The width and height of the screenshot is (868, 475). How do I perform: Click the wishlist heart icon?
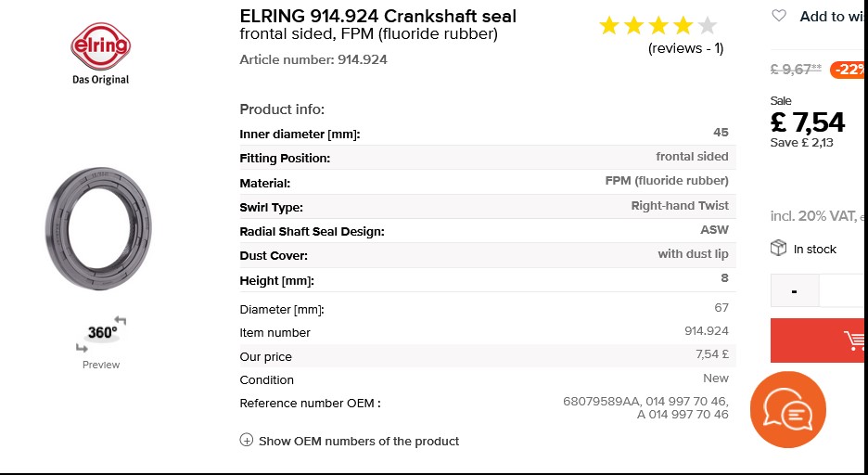[x=779, y=16]
